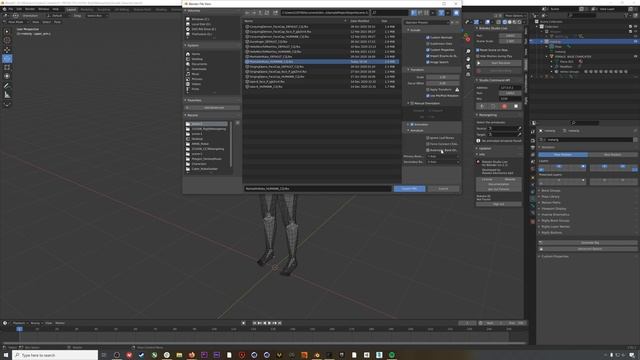Select the Cursor tool in viewport toolbar

tap(7, 40)
